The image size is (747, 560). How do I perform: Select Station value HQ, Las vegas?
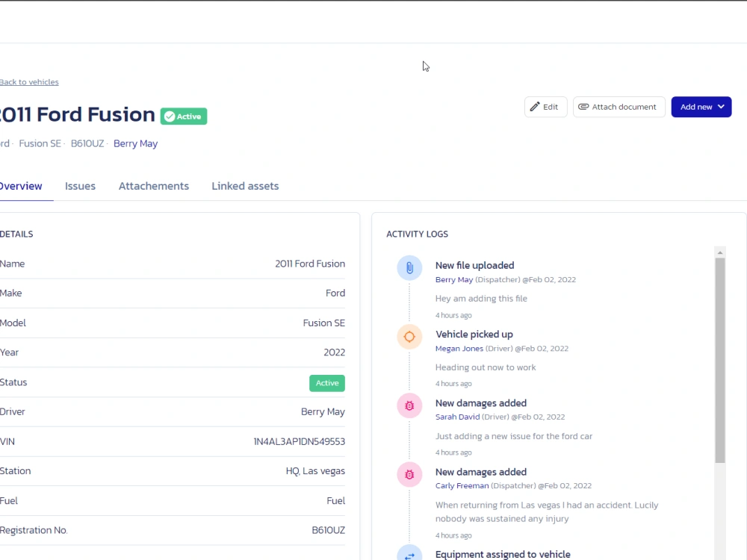(315, 471)
